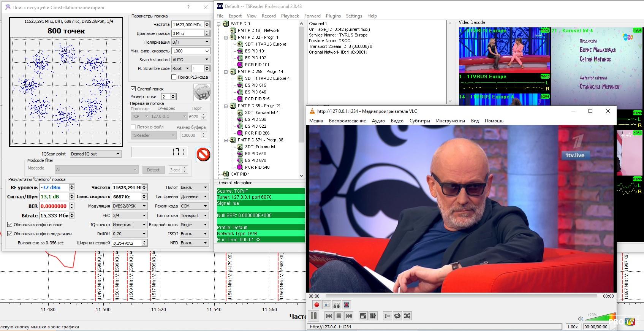Toggle Обновлять инфо сигнале checkbox

coord(10,225)
